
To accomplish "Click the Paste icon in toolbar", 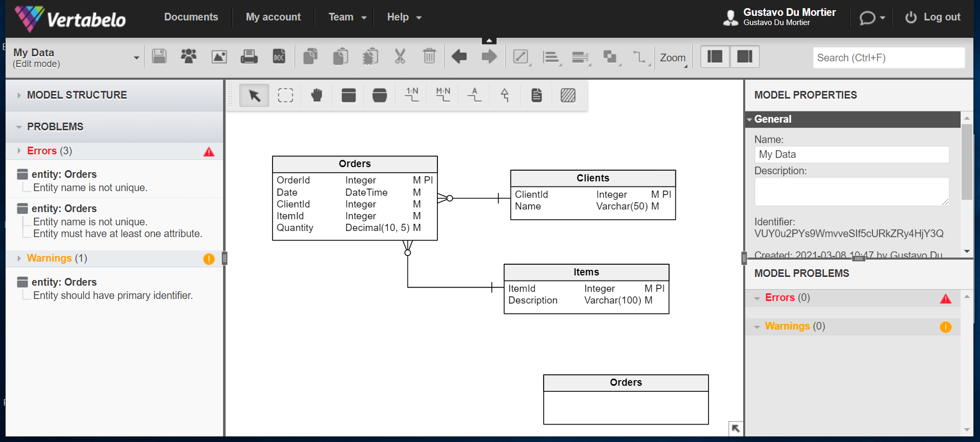I will [340, 56].
